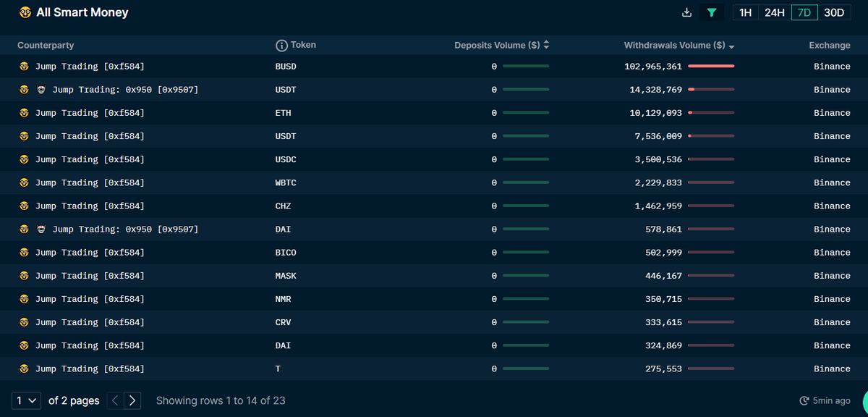This screenshot has width=868, height=417.
Task: Open Jump Trading [0xf584] in the ETH row
Action: (90, 113)
